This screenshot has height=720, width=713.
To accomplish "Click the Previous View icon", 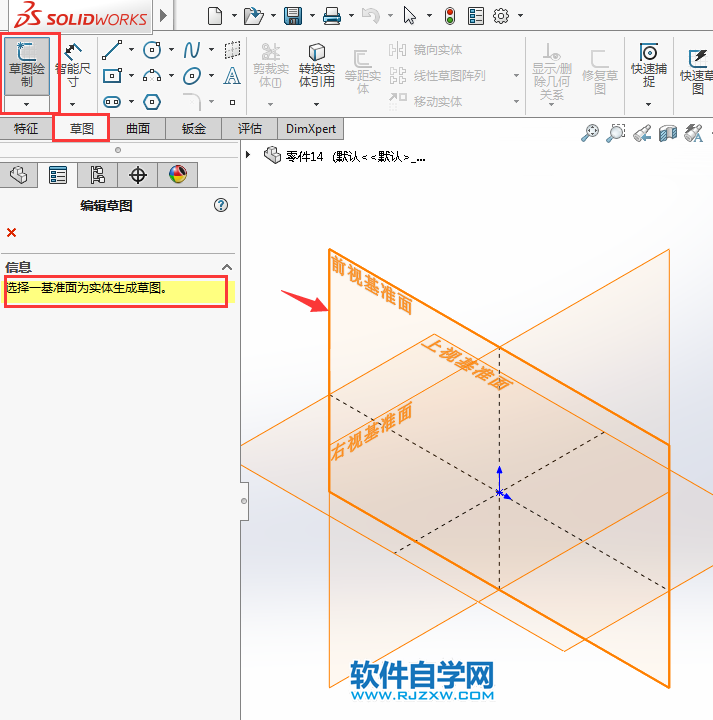I will pyautogui.click(x=642, y=133).
